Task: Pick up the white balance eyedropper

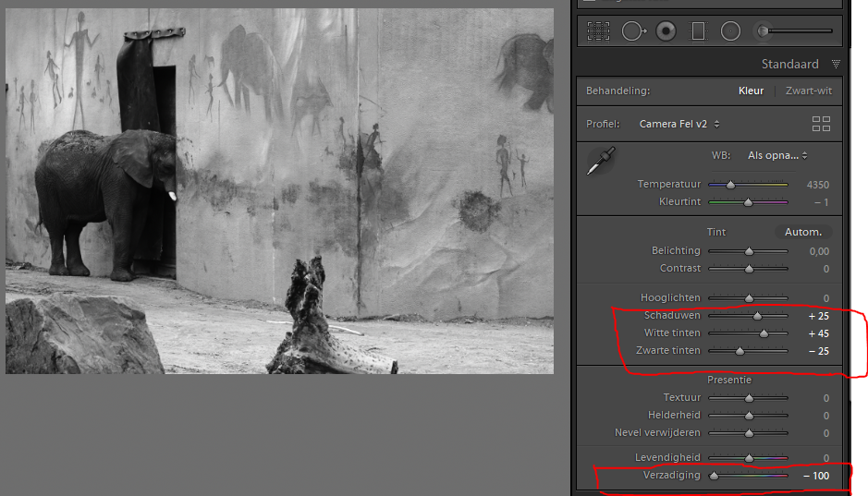Action: 602,161
